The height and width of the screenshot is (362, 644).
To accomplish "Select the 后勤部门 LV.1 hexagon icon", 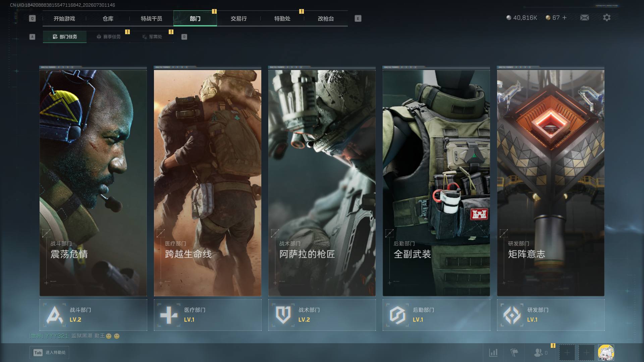I will point(398,315).
